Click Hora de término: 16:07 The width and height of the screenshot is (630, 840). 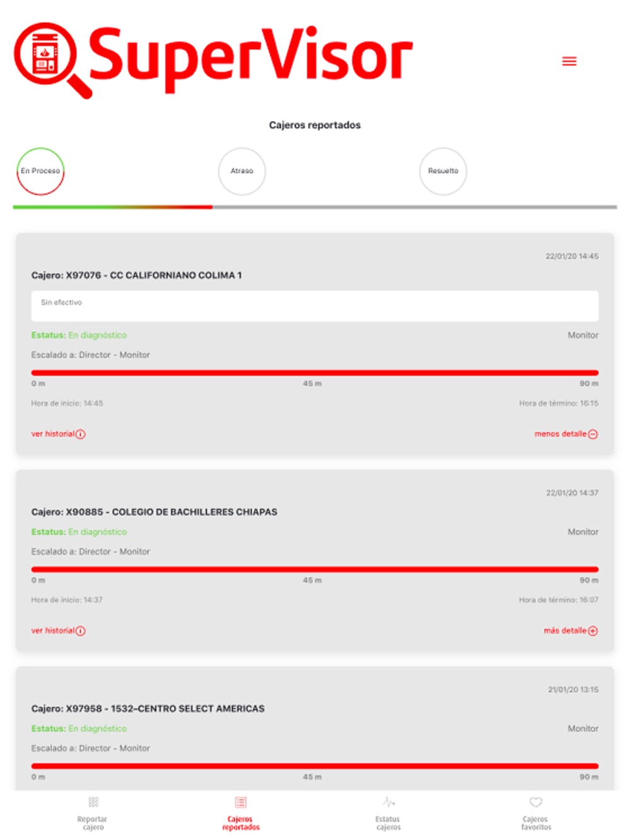[559, 599]
